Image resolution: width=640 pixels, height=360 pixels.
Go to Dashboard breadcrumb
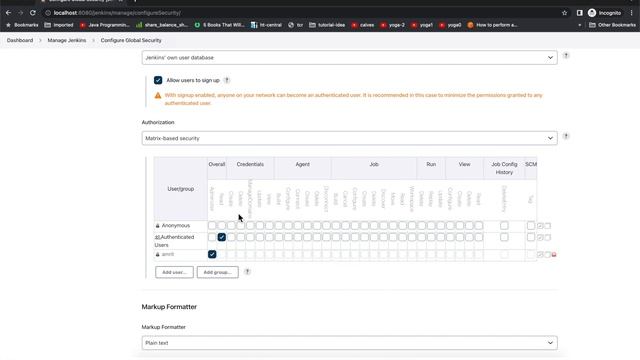coord(20,40)
